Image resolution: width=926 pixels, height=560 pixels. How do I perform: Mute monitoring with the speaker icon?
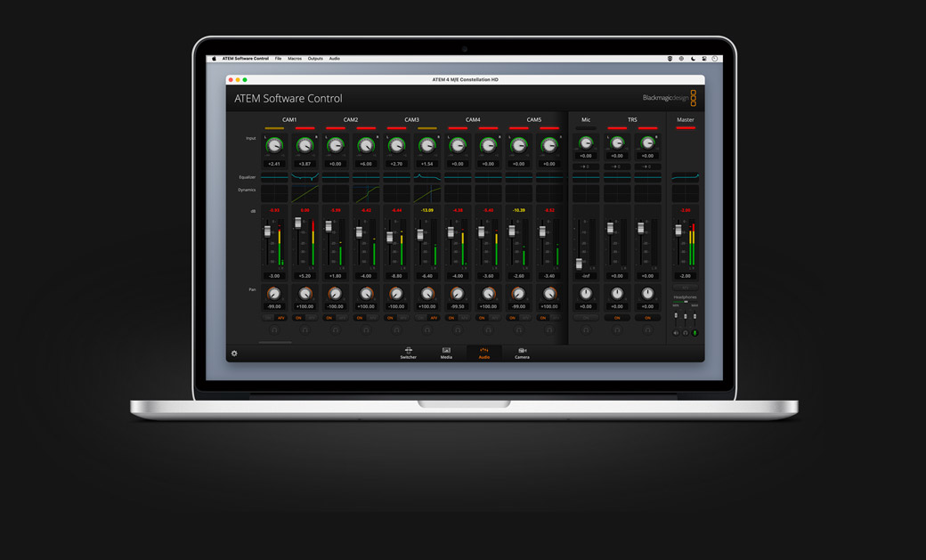[676, 332]
